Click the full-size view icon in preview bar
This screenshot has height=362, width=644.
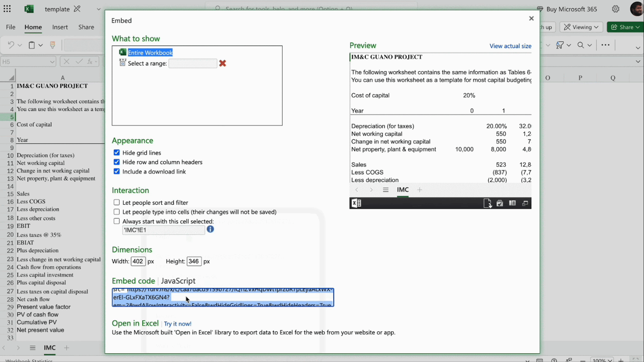click(x=525, y=203)
